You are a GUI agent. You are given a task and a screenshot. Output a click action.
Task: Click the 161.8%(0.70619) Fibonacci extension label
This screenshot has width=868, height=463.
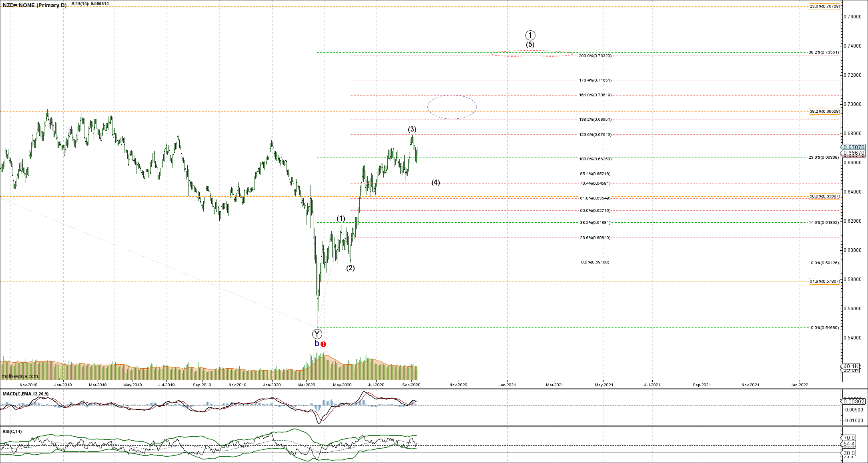click(595, 95)
